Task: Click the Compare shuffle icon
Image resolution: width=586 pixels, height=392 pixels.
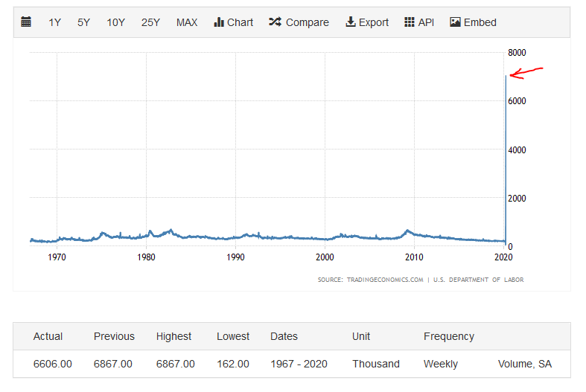Action: click(x=276, y=22)
